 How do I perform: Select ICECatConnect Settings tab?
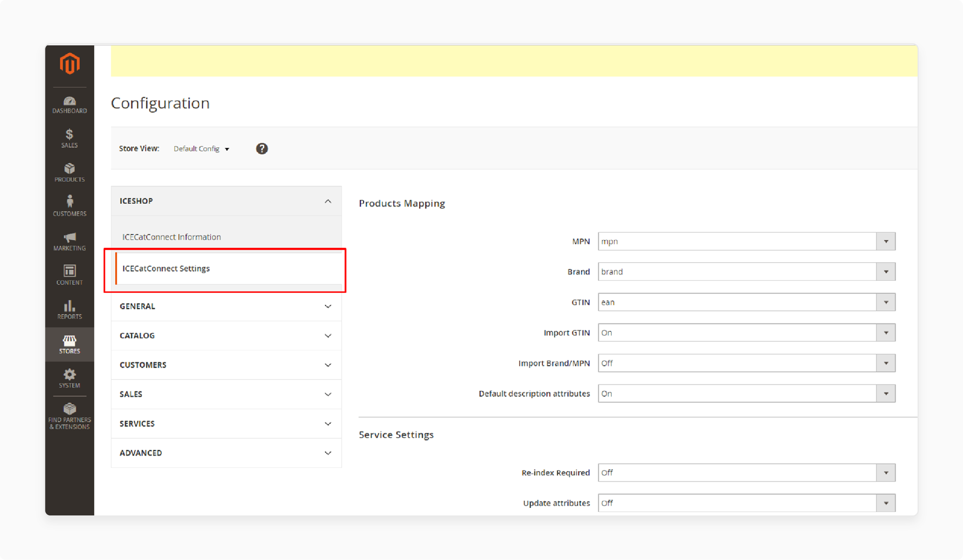point(228,269)
